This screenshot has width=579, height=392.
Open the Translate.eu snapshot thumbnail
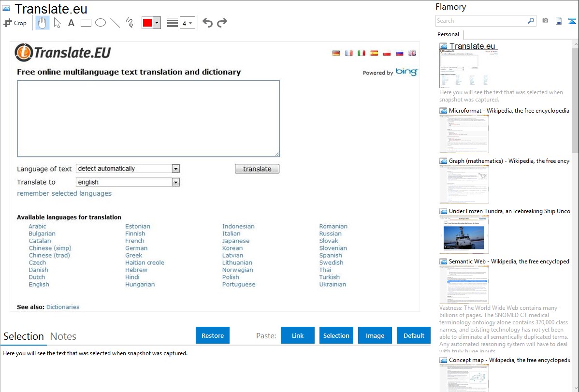(469, 69)
